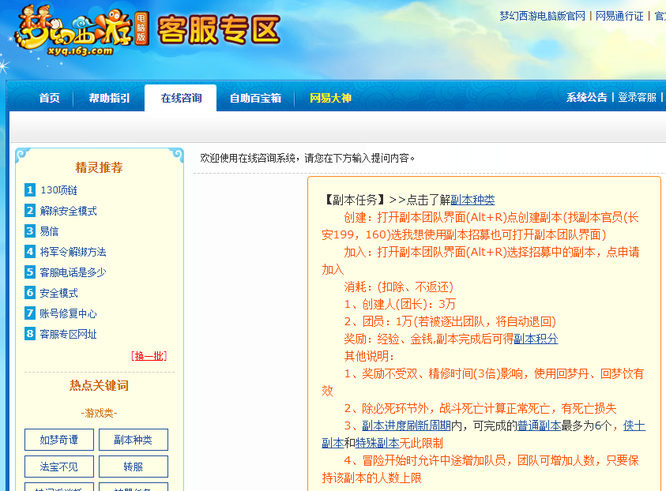Screen dimensions: 666x491
Task: Click number 3 icon beside 易信
Action: coord(30,231)
